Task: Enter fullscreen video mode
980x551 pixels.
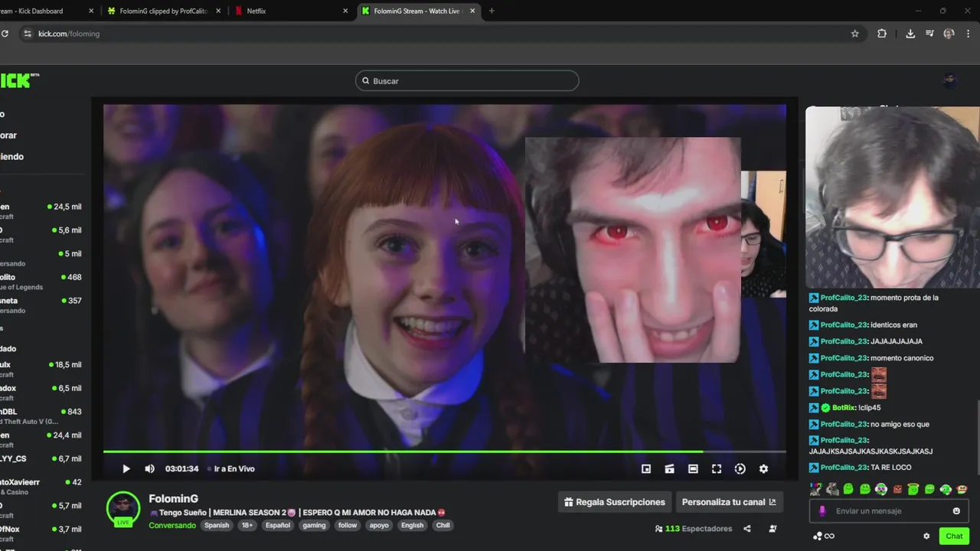Action: [717, 469]
